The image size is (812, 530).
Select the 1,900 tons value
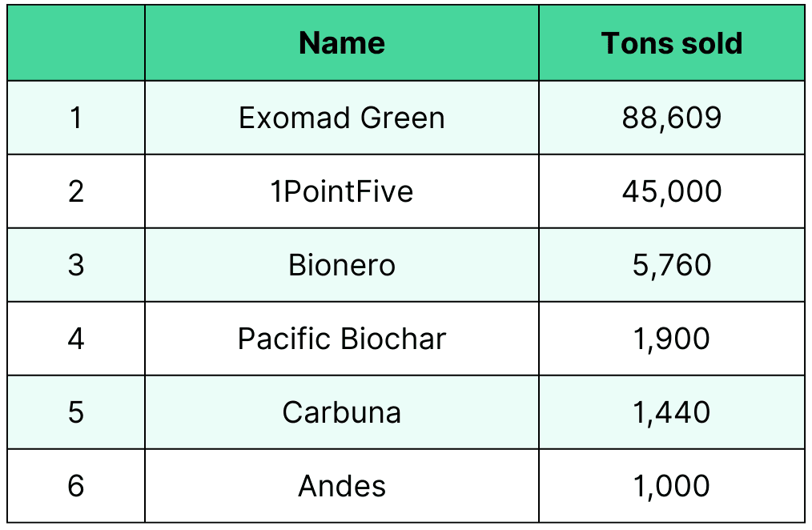[x=672, y=339]
